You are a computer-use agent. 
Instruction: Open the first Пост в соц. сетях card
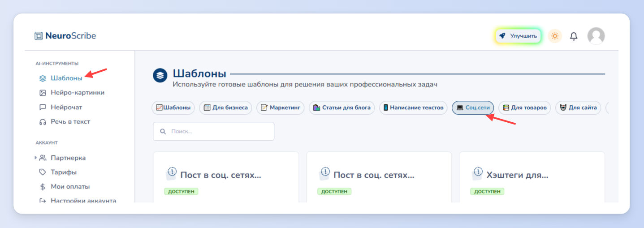click(226, 177)
